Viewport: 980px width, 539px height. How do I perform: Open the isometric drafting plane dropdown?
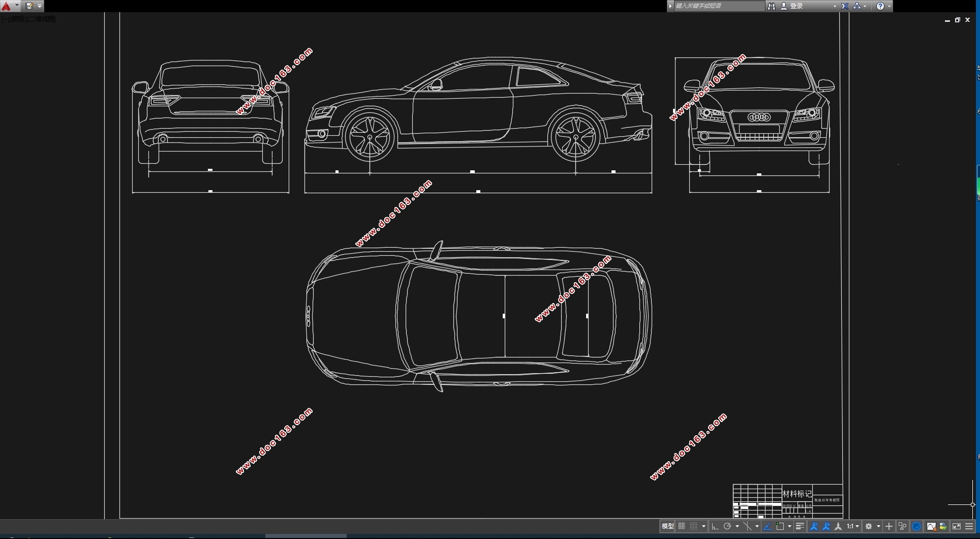[757, 526]
